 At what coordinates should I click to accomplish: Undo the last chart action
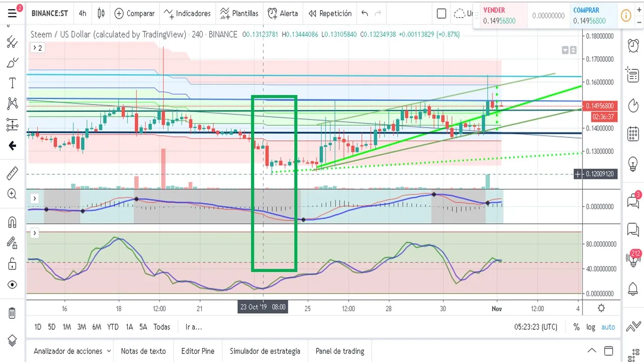pyautogui.click(x=365, y=14)
